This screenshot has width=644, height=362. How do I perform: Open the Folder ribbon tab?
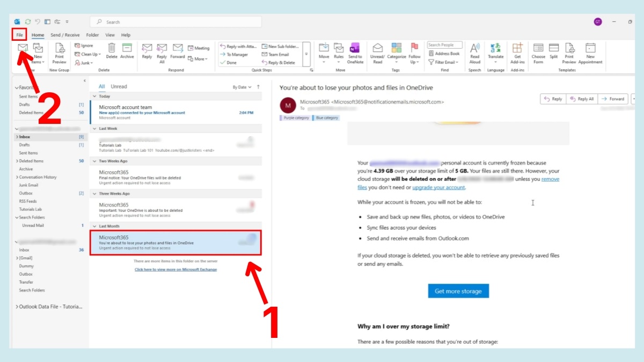pyautogui.click(x=92, y=35)
